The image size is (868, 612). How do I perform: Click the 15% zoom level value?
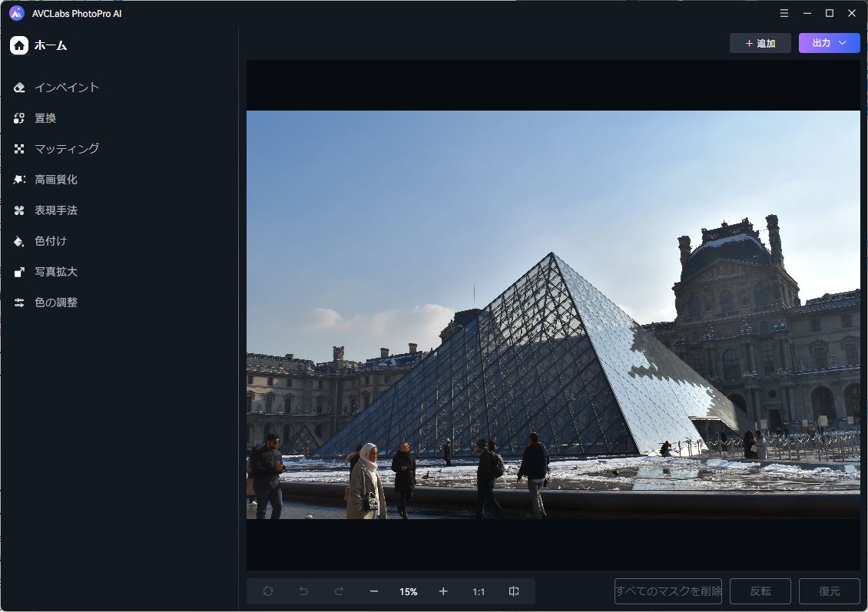[409, 592]
